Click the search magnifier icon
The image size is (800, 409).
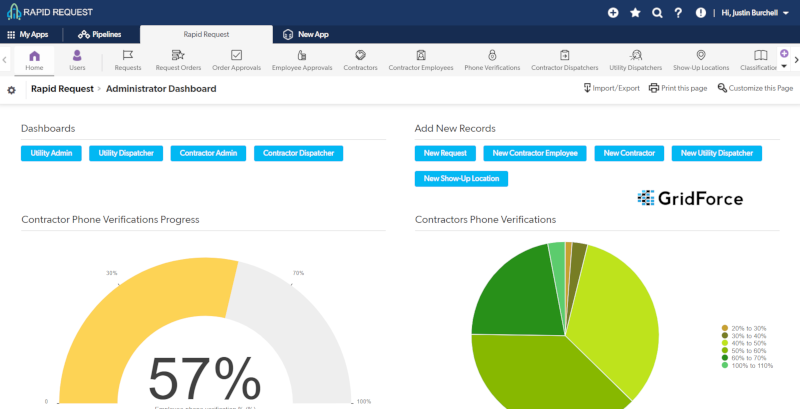(657, 13)
